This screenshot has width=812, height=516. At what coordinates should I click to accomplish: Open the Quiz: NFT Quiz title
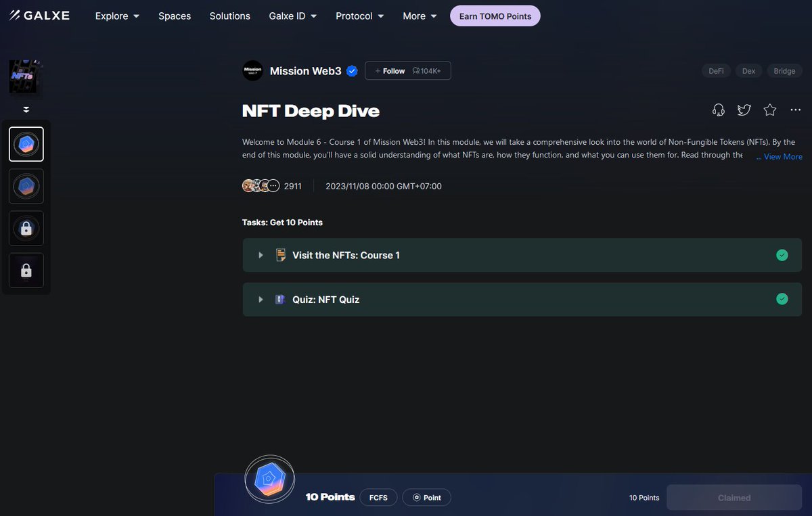(x=326, y=299)
